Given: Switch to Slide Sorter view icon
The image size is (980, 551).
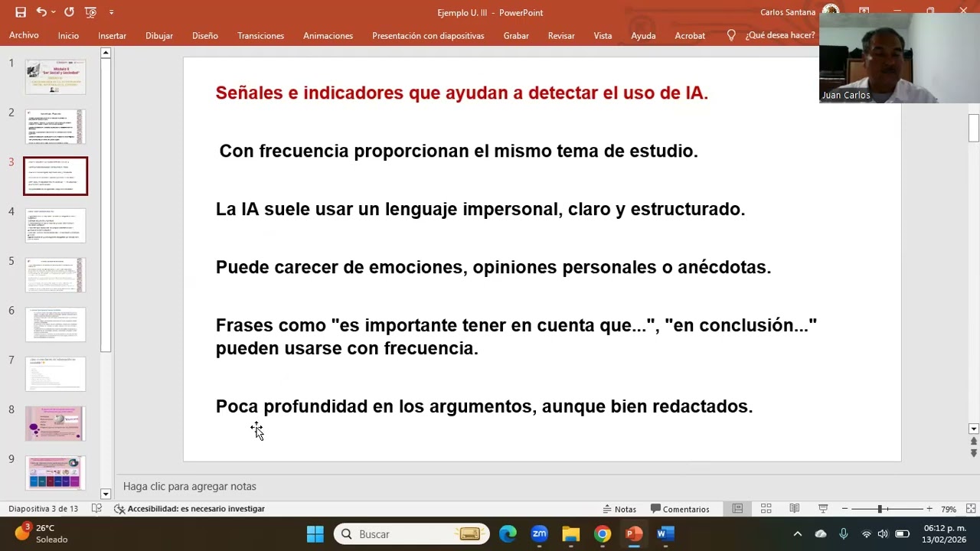Looking at the screenshot, I should point(766,509).
